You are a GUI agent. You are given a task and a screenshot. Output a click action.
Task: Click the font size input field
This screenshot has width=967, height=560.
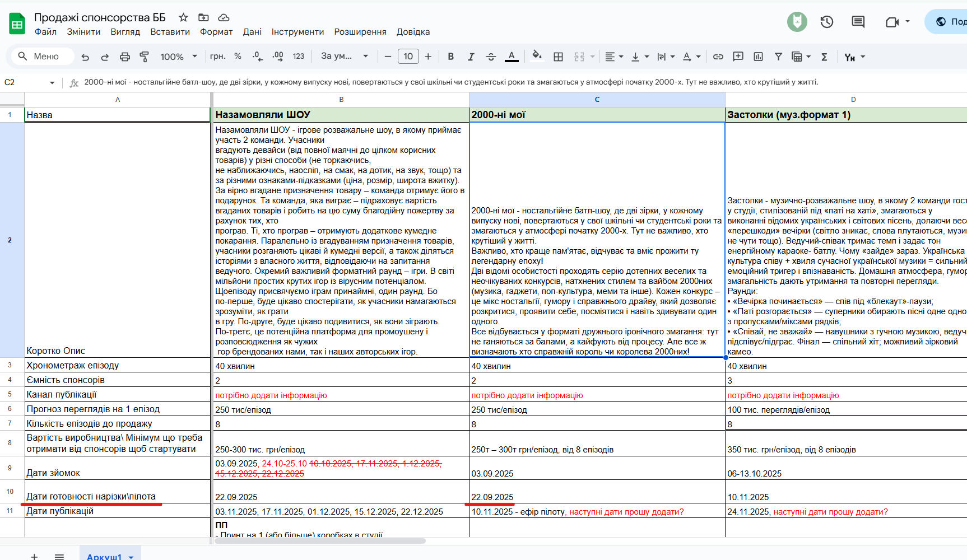[x=408, y=57]
